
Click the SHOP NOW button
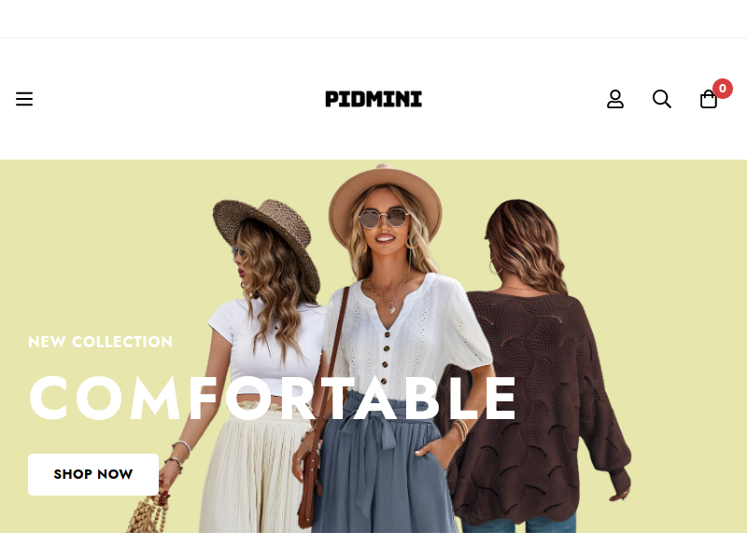tap(93, 474)
